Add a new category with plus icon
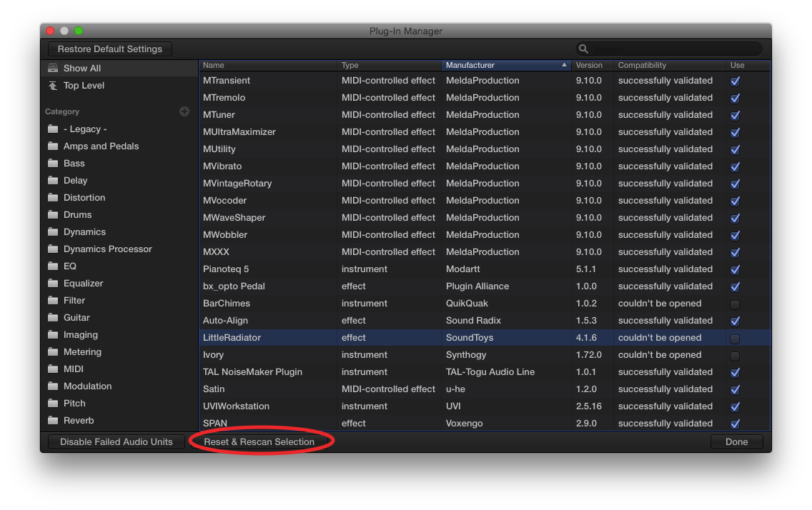This screenshot has height=510, width=812. pos(184,111)
